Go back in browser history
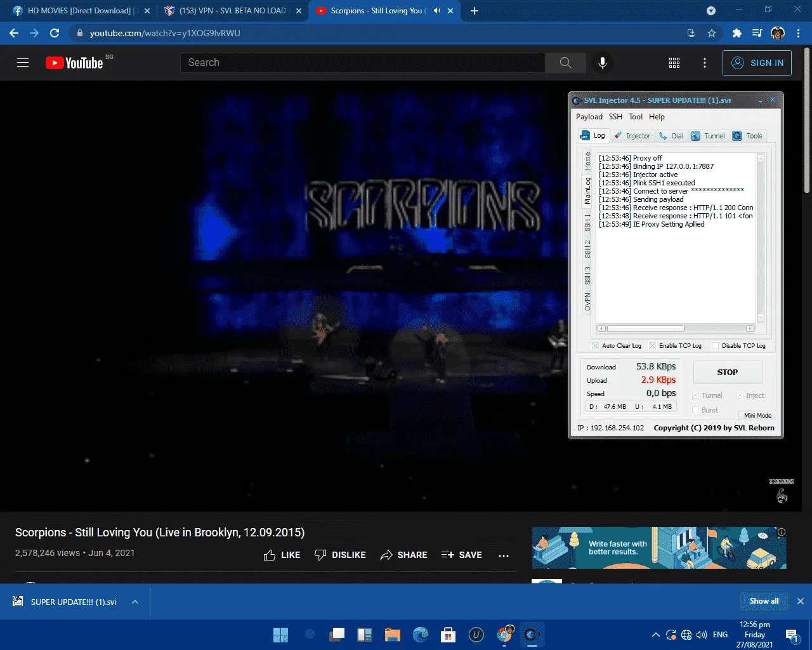 [14, 33]
